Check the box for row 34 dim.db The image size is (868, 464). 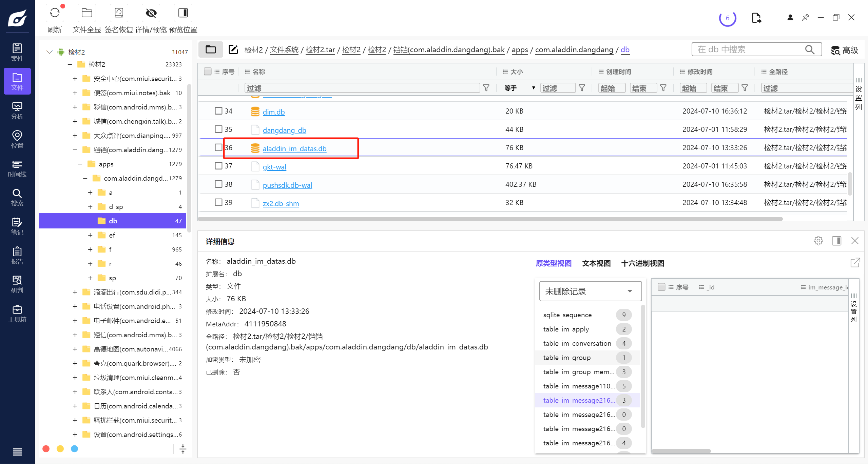click(x=218, y=111)
